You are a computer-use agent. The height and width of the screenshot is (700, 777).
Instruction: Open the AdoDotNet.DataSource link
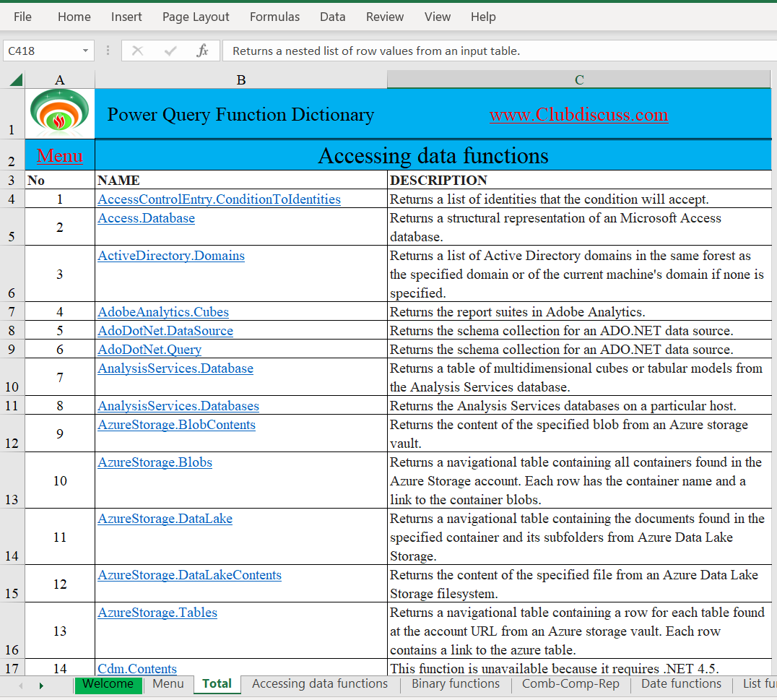coord(165,331)
